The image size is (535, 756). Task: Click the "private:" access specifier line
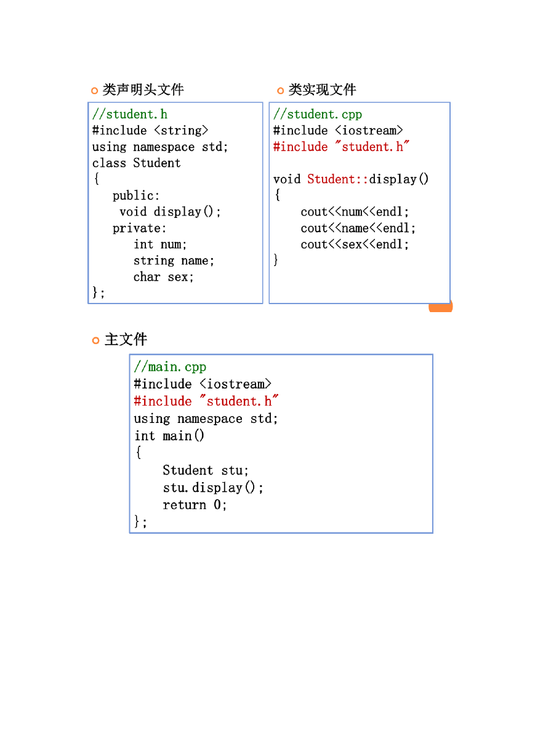coord(140,228)
